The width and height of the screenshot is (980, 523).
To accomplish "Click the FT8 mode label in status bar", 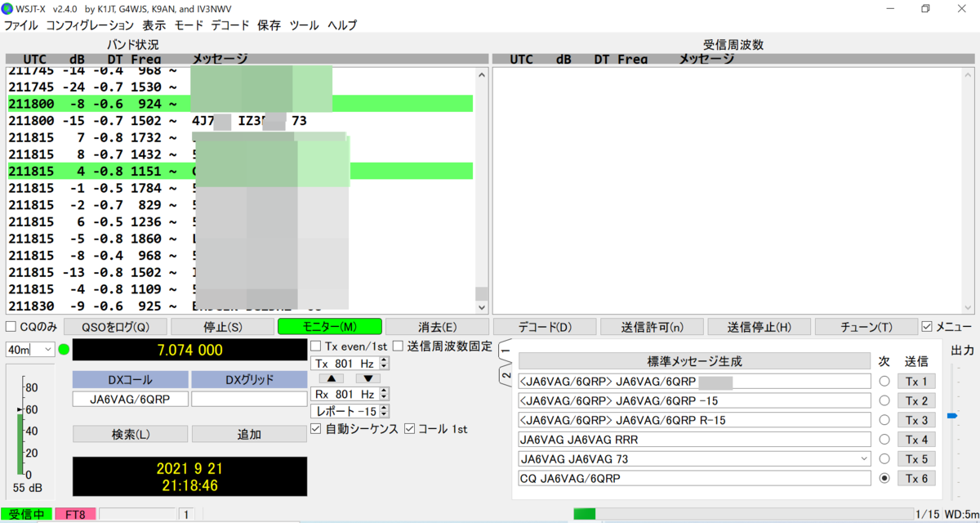I will [x=75, y=514].
